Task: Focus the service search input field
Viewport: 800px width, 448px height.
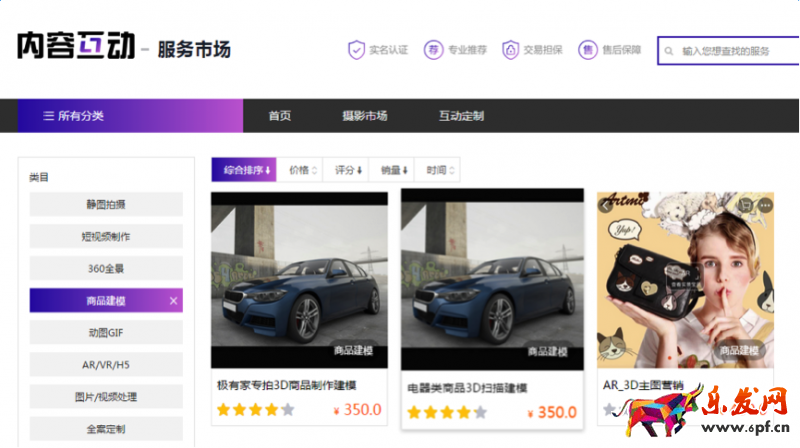Action: [735, 51]
